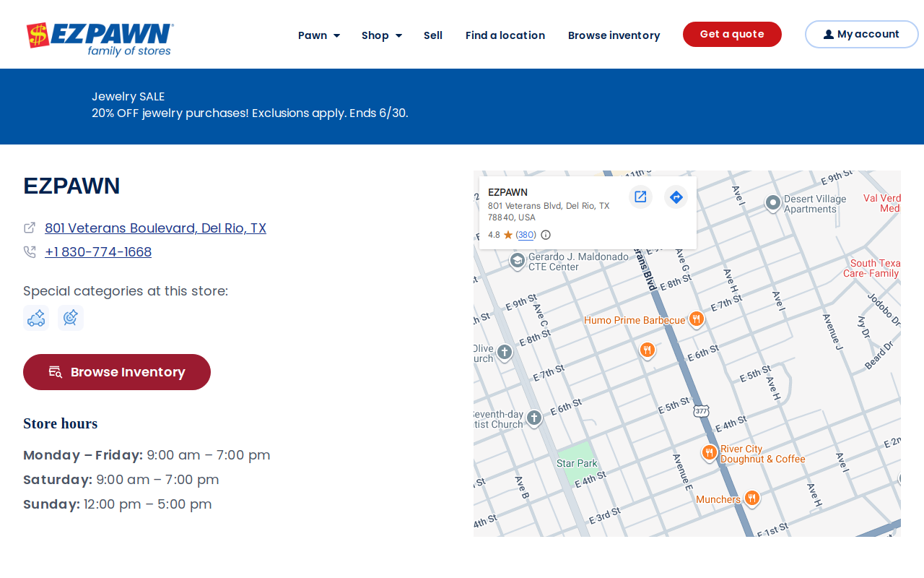Screen dimensions: 924x578
Task: Select the first special category icon
Action: coord(36,318)
